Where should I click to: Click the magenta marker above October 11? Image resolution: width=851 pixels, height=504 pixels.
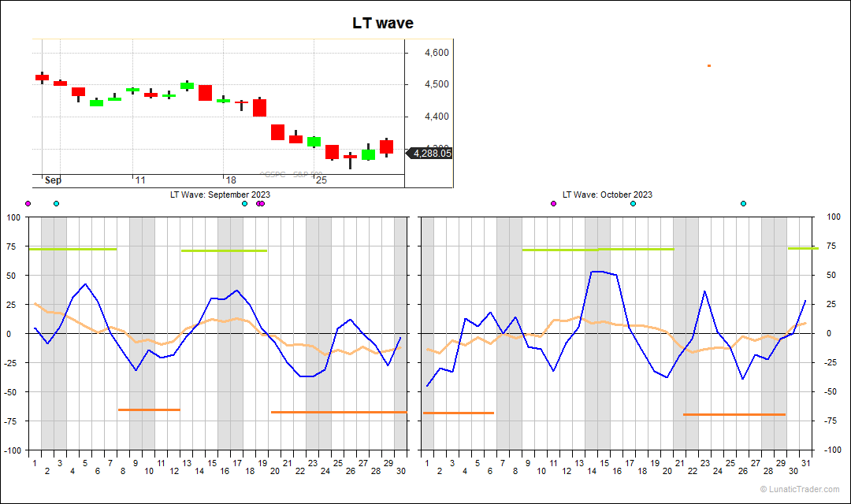coord(554,202)
